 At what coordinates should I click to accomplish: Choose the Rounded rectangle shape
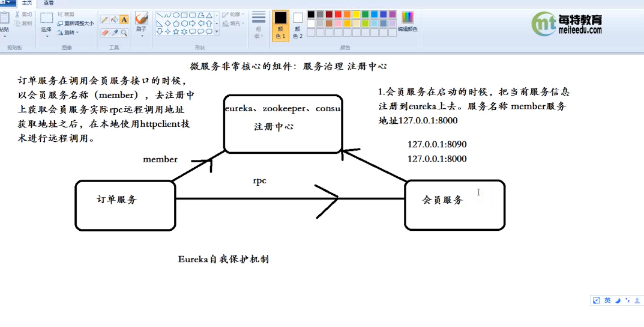tap(192, 16)
